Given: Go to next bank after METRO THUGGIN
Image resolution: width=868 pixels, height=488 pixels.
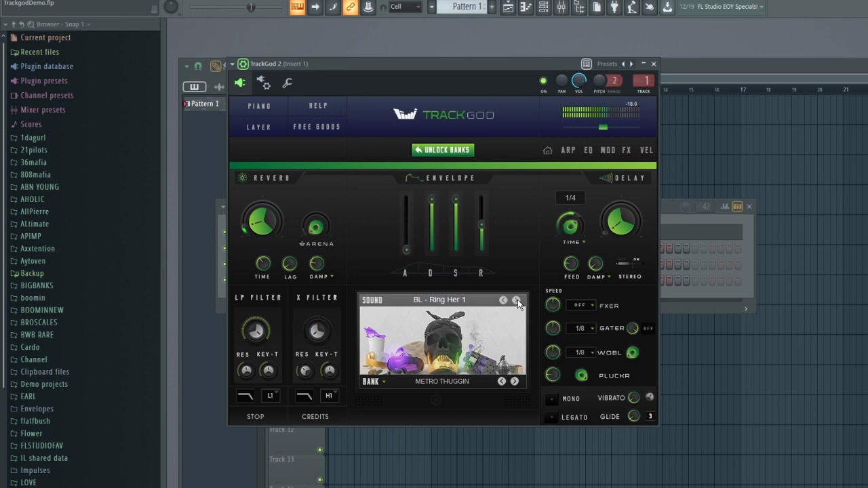Looking at the screenshot, I should click(x=515, y=382).
